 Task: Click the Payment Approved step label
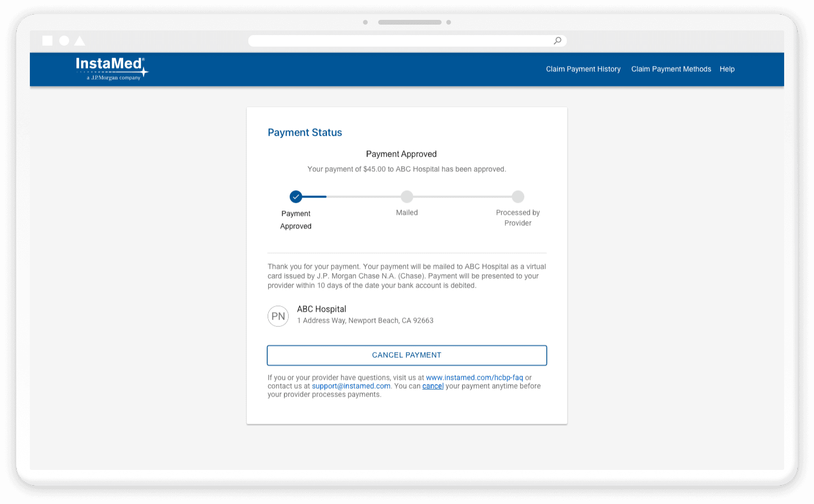(x=296, y=220)
